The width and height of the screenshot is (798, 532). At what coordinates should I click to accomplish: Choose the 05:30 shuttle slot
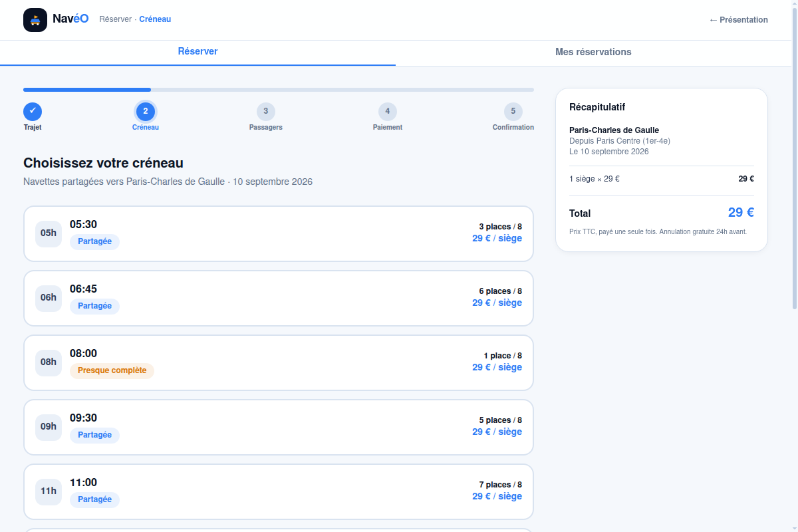click(279, 233)
